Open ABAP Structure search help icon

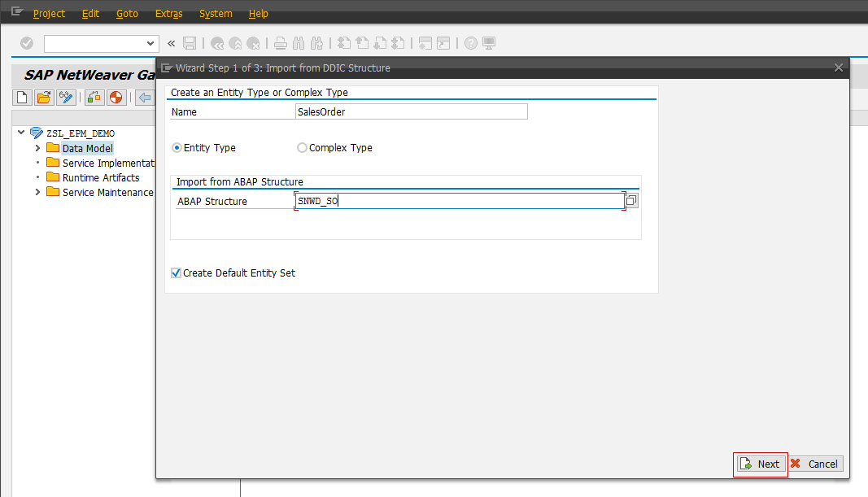pos(631,198)
